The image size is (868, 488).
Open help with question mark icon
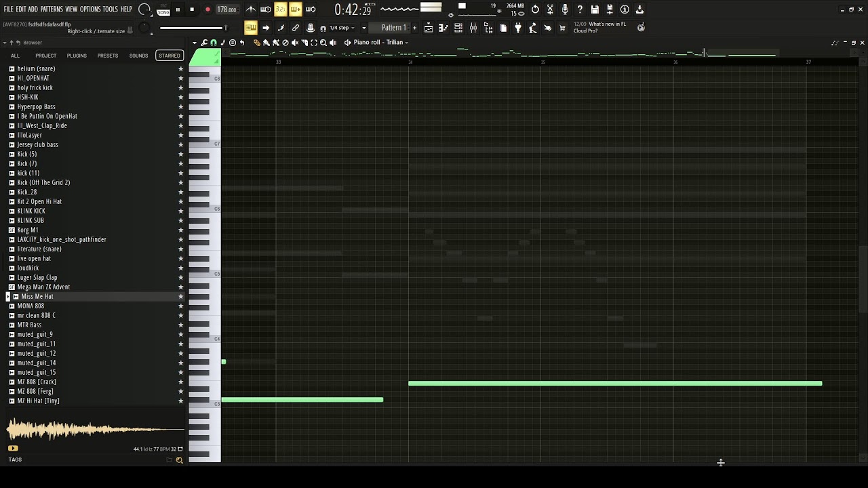tap(580, 9)
